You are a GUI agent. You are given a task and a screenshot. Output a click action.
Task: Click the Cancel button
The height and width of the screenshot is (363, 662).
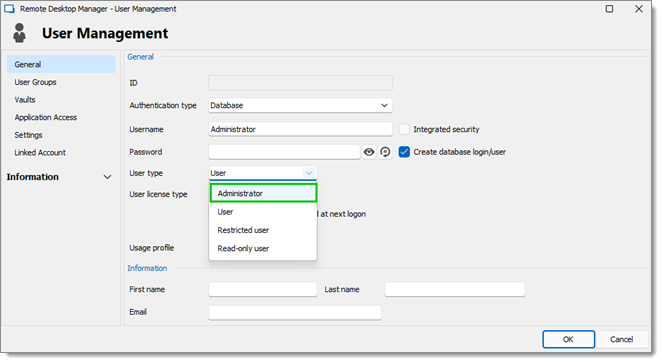[621, 339]
